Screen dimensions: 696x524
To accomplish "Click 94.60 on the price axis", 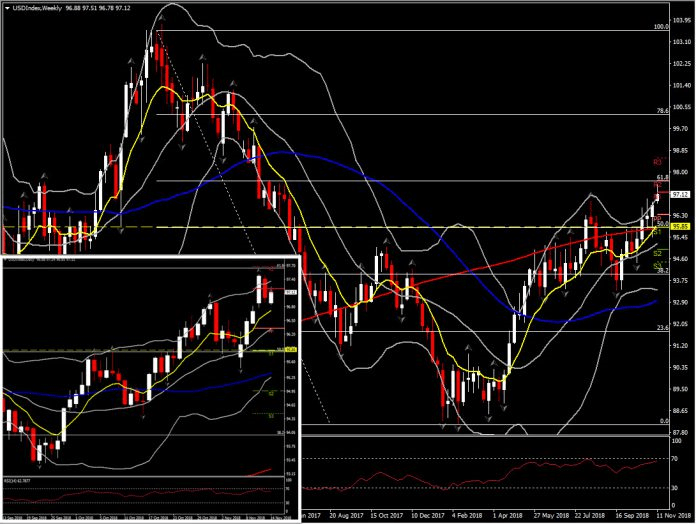I will coord(682,259).
